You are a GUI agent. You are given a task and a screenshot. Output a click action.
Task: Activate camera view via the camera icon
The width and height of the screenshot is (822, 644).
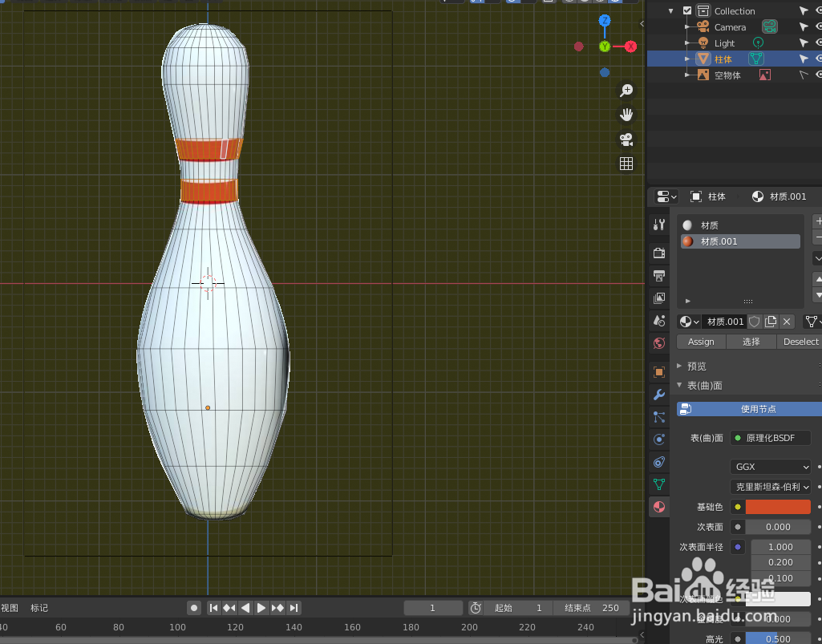626,139
